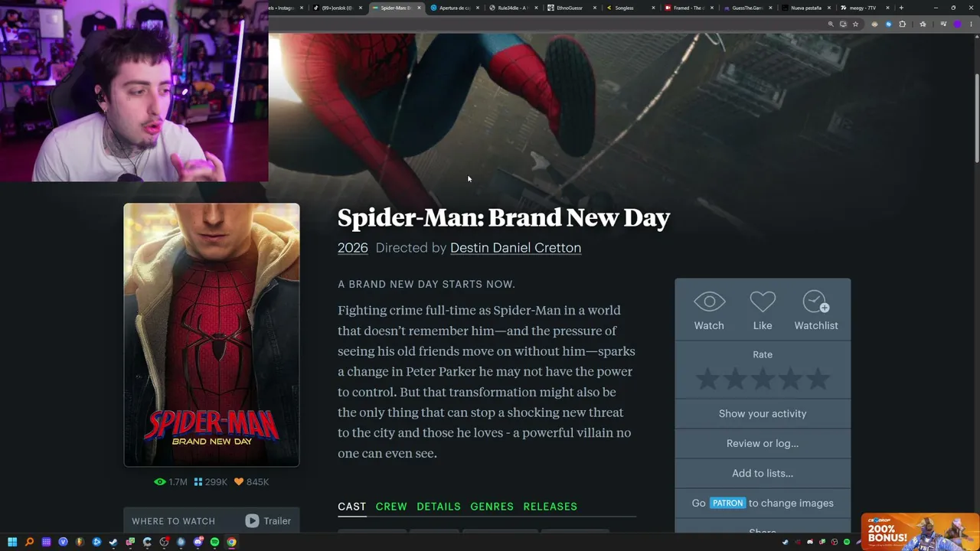This screenshot has width=980, height=551.
Task: Click the tagline A BRAND NEW DAY STARTS NOW.
Action: click(426, 284)
